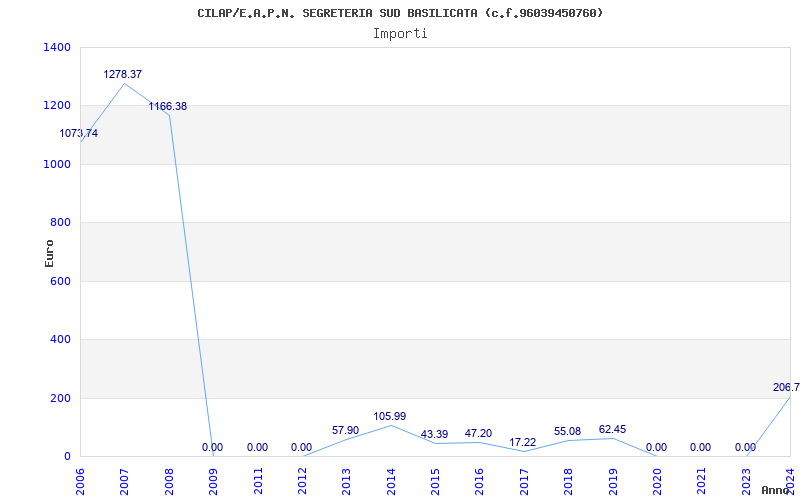Click the 0.00 label above 2009

[212, 447]
